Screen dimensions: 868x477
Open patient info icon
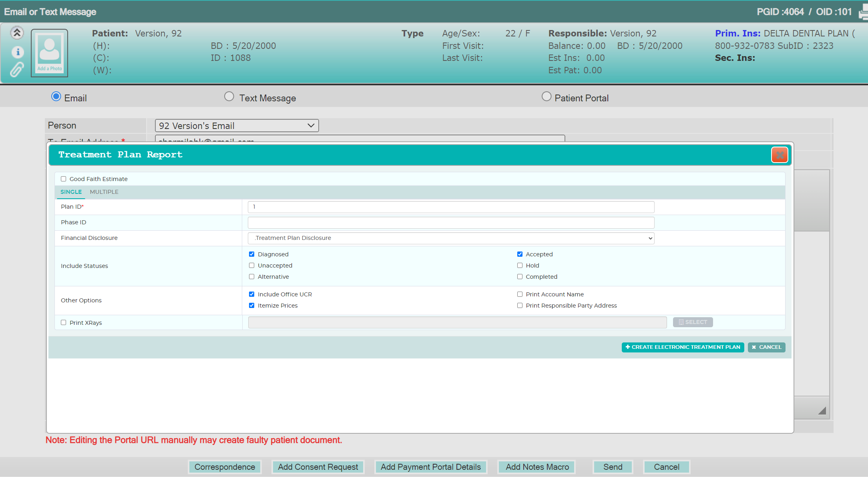[18, 52]
